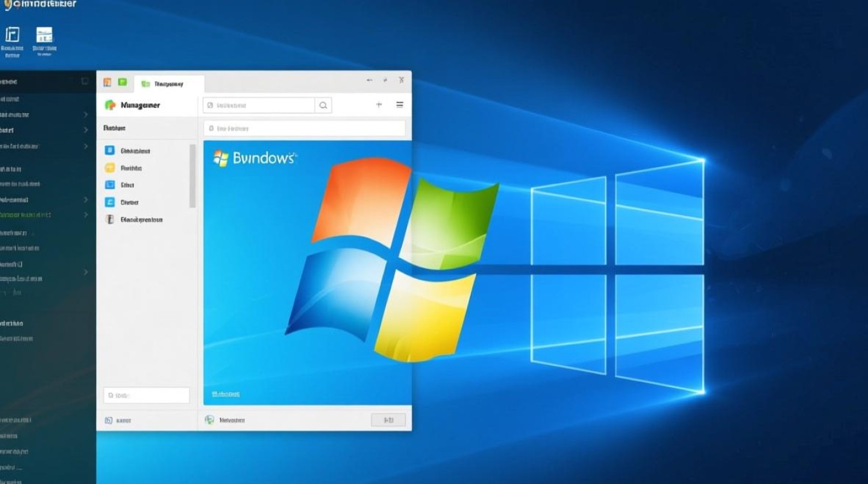
Task: Expand the green highlighted row in dark panel
Action: coord(86,215)
